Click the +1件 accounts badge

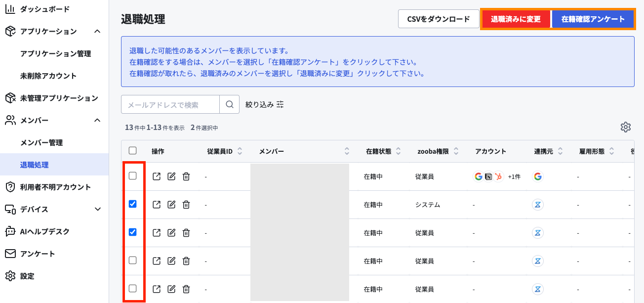click(514, 176)
